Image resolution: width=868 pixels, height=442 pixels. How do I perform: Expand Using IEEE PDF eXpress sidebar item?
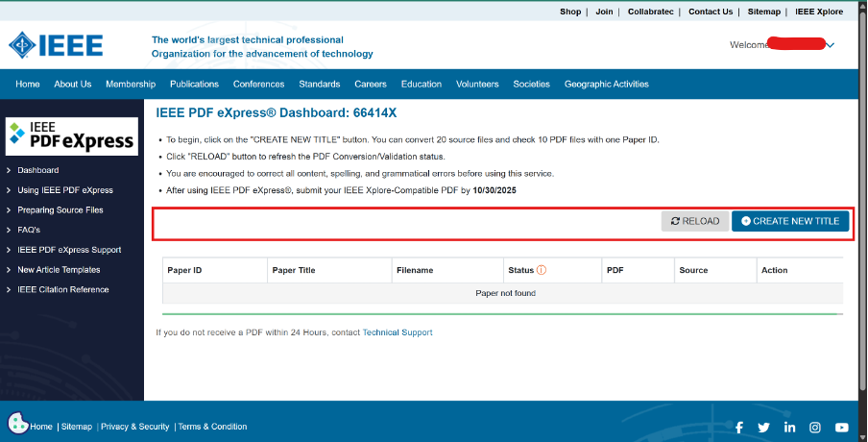coord(64,190)
